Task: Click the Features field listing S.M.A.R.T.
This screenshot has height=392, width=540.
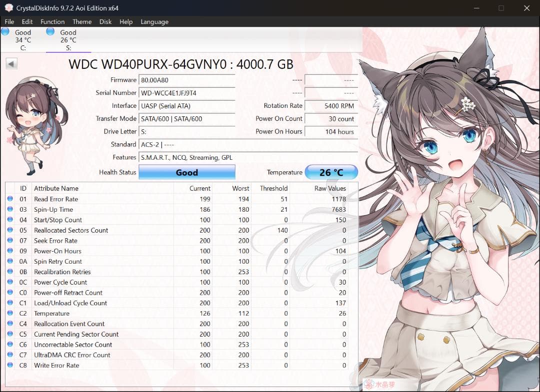Action: click(x=248, y=157)
